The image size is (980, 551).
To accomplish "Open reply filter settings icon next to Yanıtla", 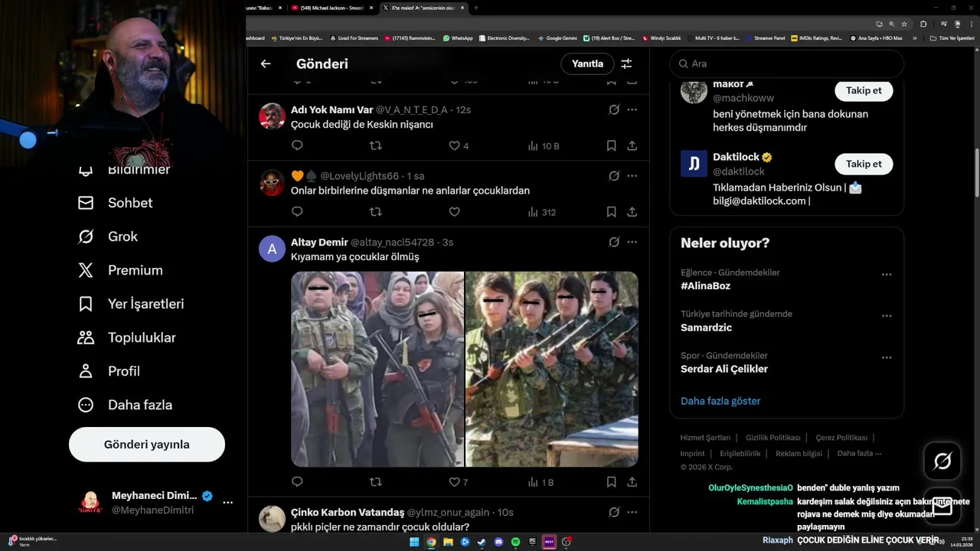I will [626, 64].
